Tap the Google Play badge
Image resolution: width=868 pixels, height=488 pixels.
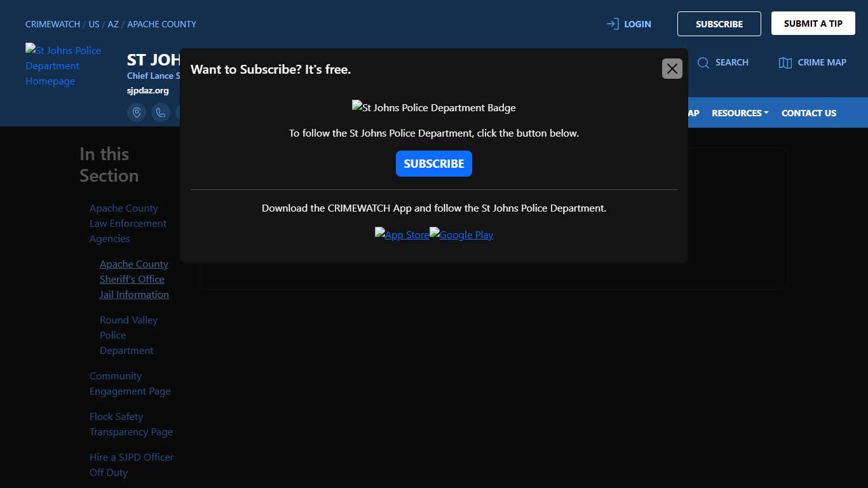(461, 234)
